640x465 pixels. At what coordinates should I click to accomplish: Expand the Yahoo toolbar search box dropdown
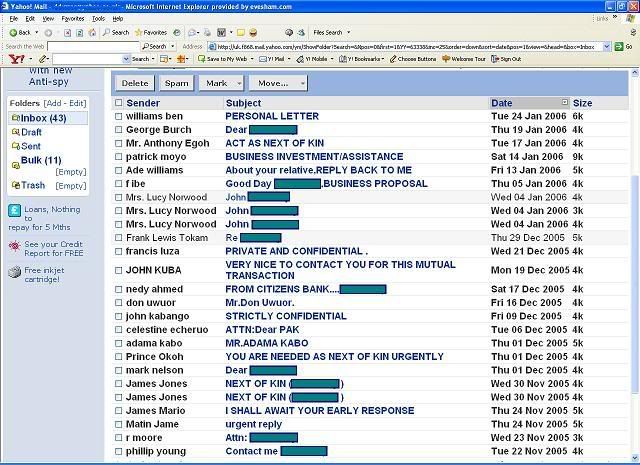126,59
